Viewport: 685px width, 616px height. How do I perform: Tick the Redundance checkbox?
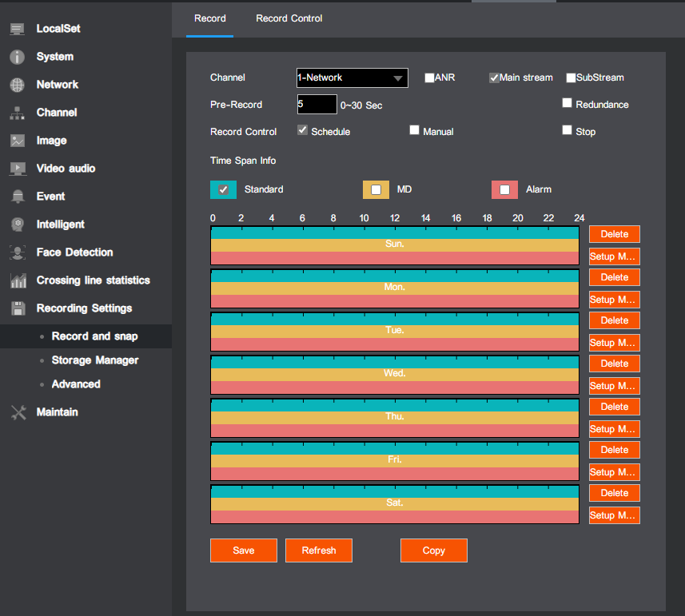(567, 103)
